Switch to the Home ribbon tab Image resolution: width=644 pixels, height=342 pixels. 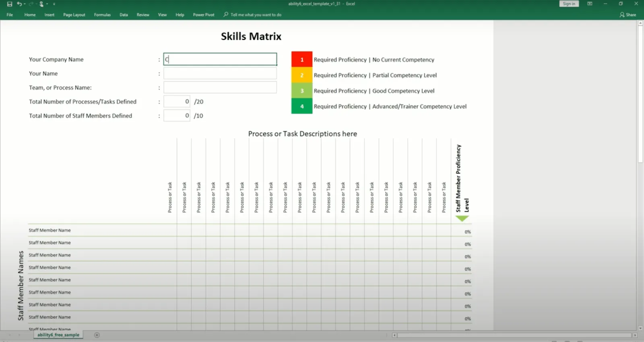click(x=30, y=15)
